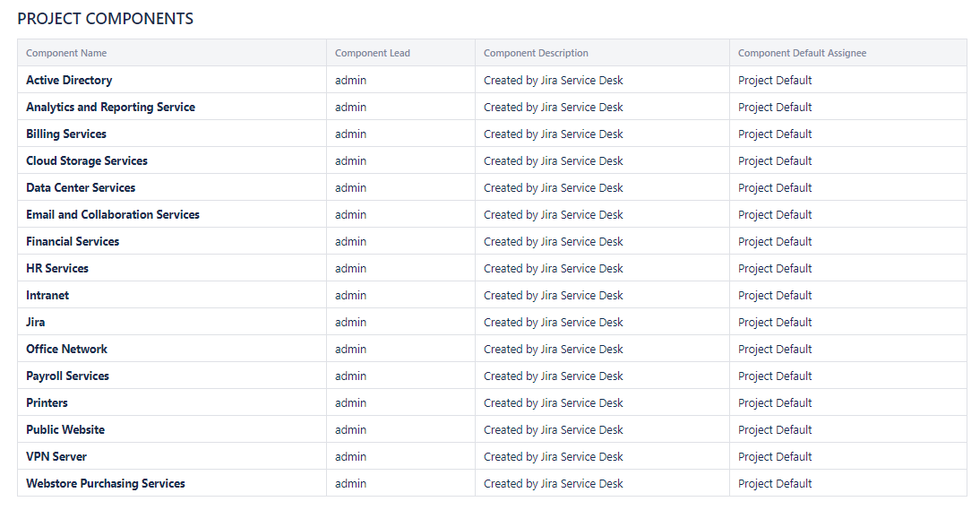Click Public Website component
This screenshot has height=510, width=980.
65,429
